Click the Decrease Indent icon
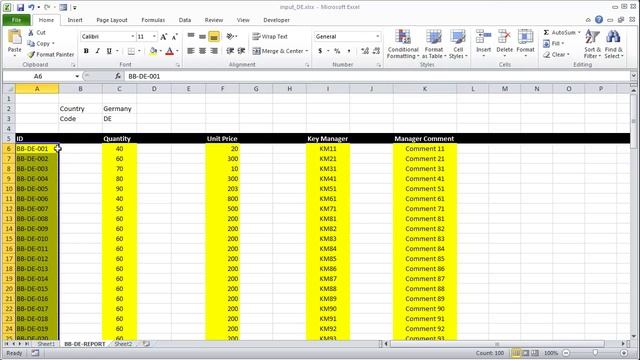The width and height of the screenshot is (640, 360). pyautogui.click(x=230, y=51)
